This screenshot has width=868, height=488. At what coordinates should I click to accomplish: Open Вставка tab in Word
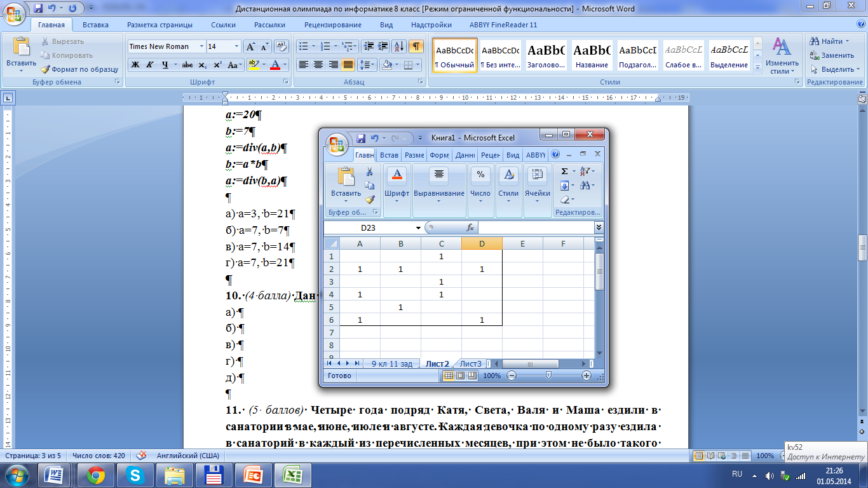click(95, 25)
